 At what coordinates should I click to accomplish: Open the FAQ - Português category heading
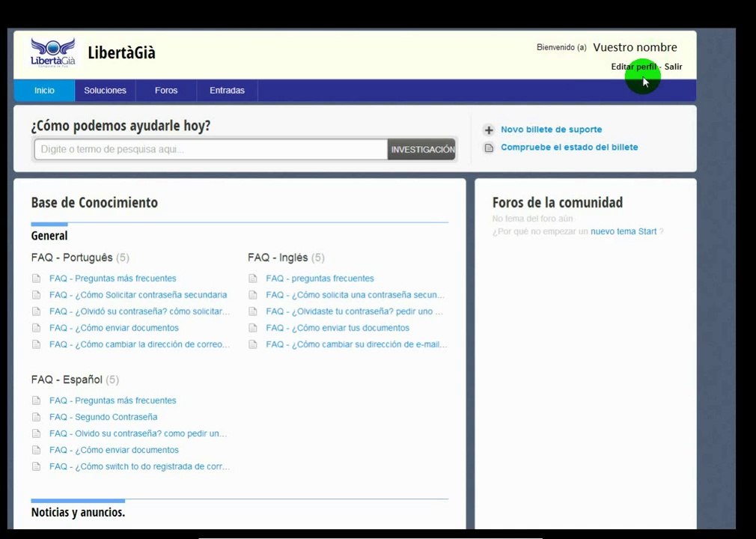(x=72, y=258)
